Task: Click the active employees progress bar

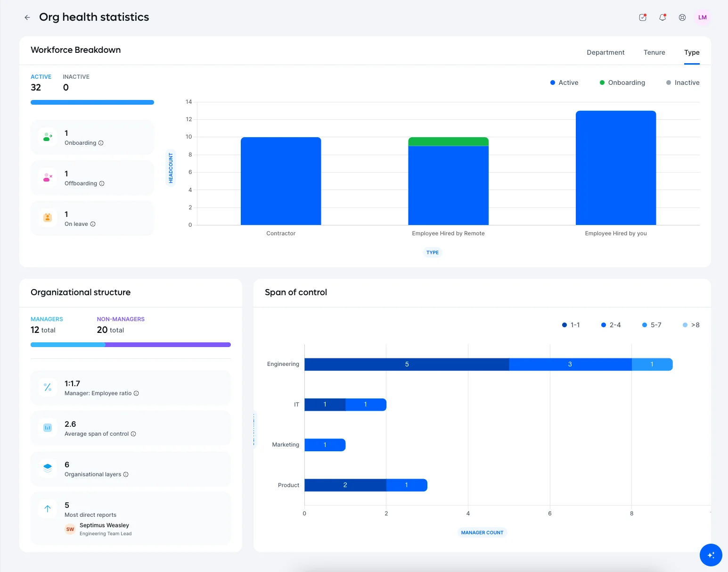Action: [92, 102]
